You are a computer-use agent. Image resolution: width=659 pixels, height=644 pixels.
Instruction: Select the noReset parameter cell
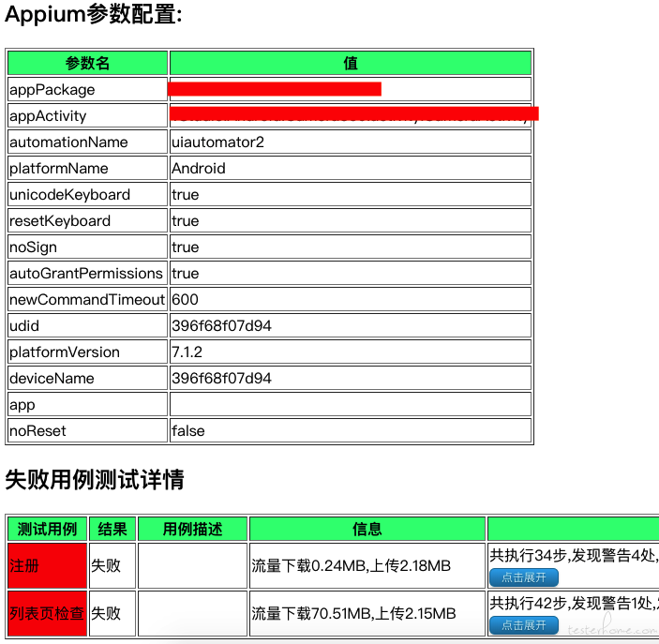click(x=87, y=430)
